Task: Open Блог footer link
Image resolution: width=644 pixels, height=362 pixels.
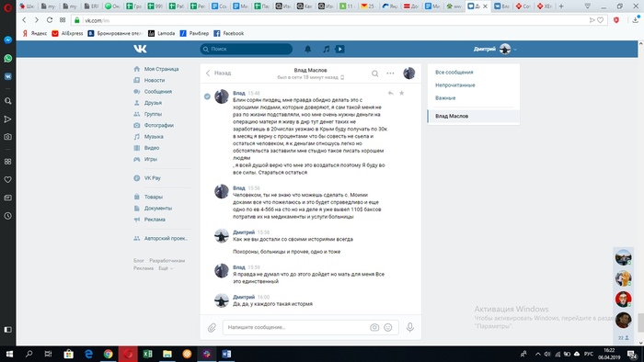Action: click(x=139, y=260)
